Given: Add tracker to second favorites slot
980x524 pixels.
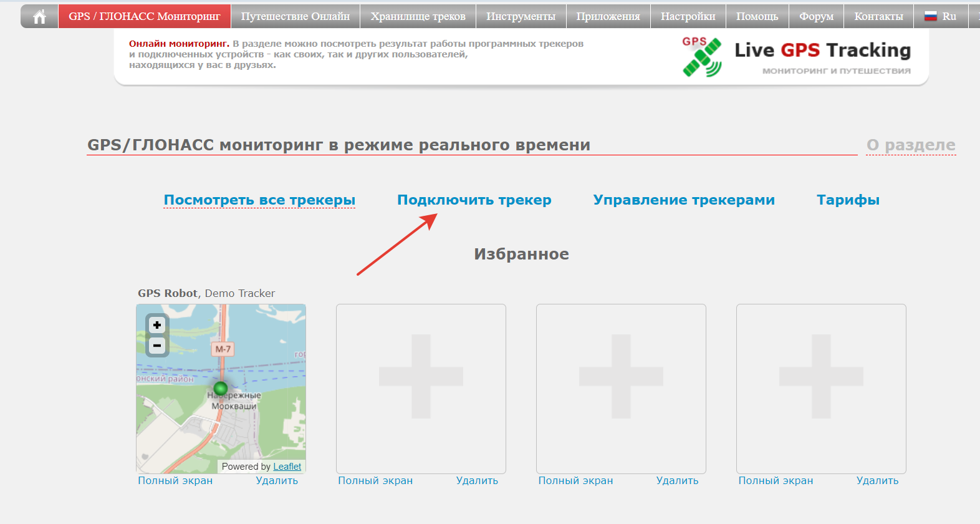Looking at the screenshot, I should 421,376.
